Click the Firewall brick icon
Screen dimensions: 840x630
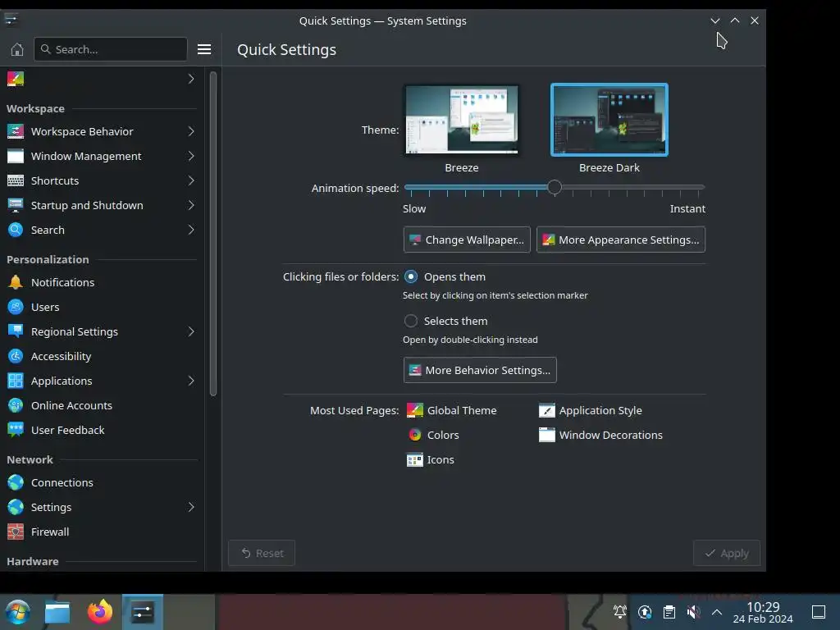(x=16, y=532)
